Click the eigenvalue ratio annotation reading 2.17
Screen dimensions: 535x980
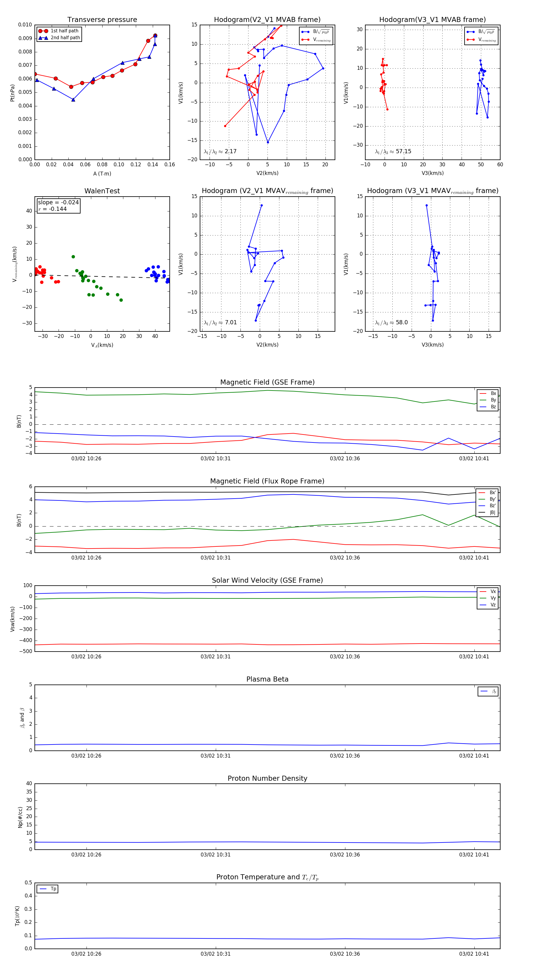[220, 151]
